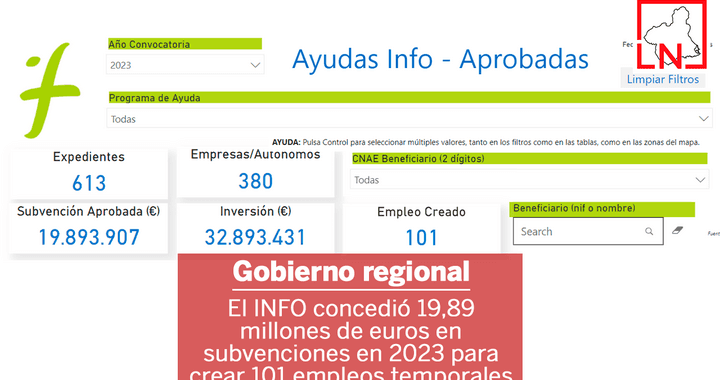Screen dimensions: 720x380
Task: Click the Empleo Creado value 101
Action: click(422, 238)
